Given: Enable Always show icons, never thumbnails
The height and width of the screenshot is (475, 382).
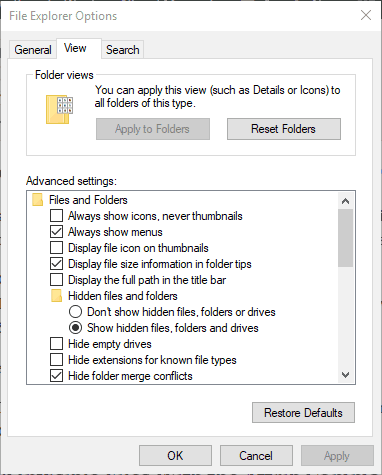Looking at the screenshot, I should [x=56, y=216].
